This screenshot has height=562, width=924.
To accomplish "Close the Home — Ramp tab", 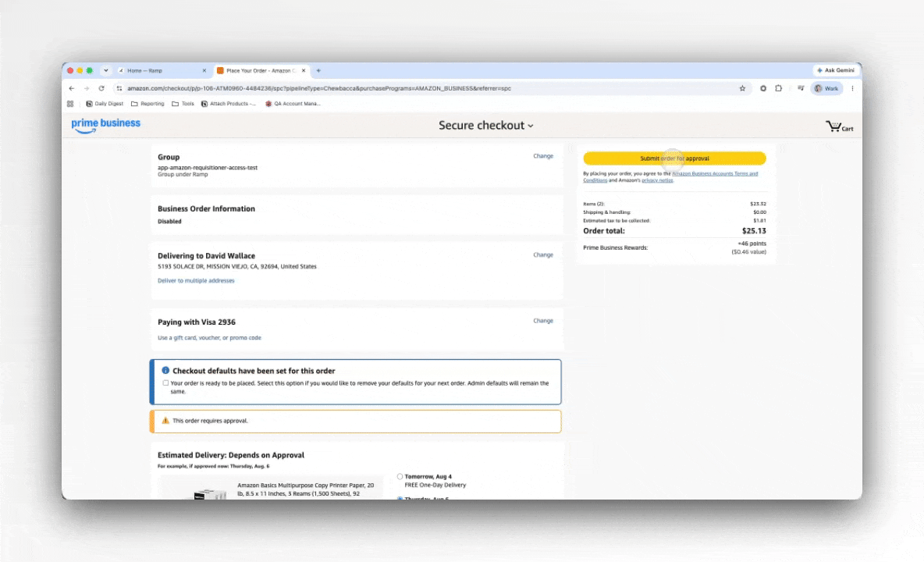I will click(x=204, y=71).
